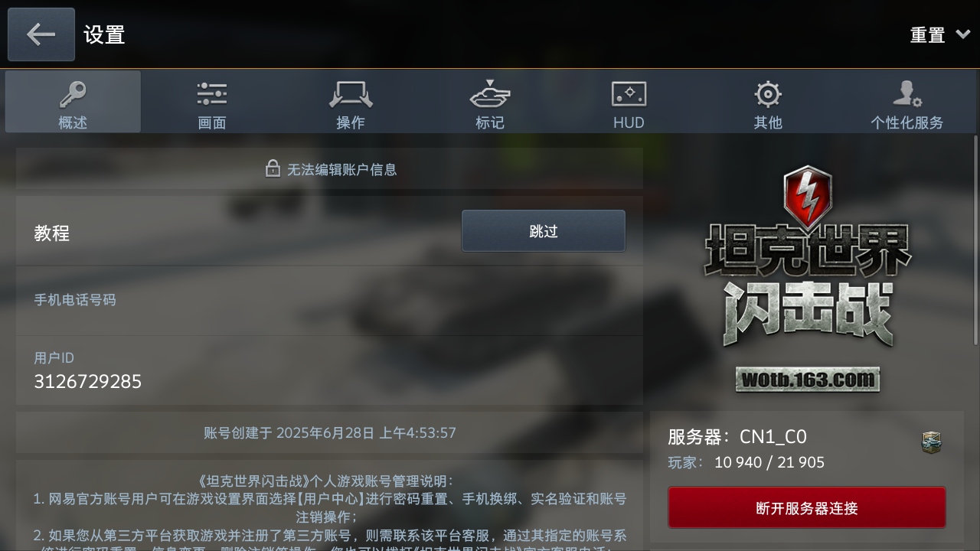The width and height of the screenshot is (980, 551).
Task: Click the user ID 3126729285
Action: click(87, 381)
